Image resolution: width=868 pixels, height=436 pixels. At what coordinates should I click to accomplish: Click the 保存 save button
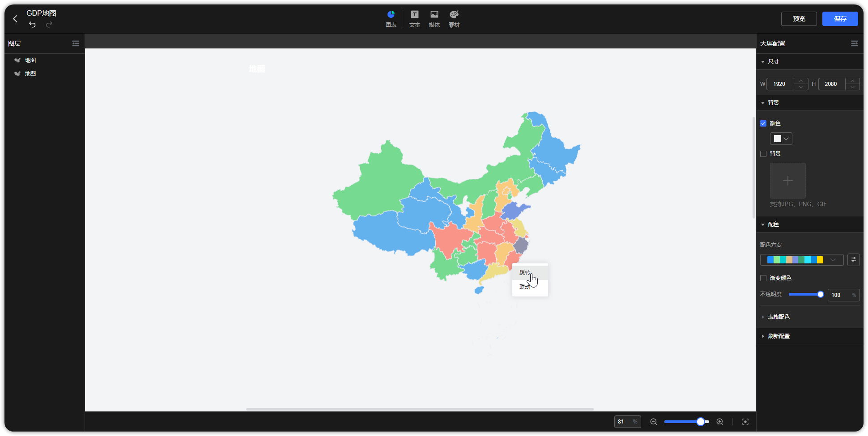click(x=840, y=19)
